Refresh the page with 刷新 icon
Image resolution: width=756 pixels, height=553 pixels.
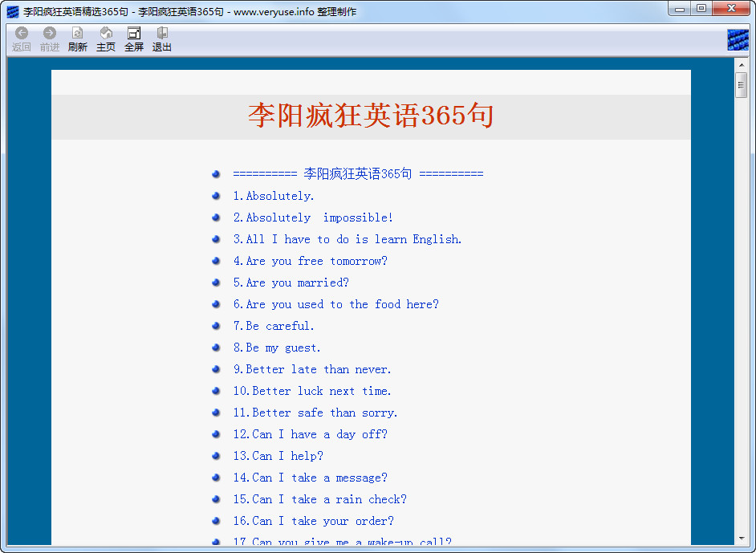[x=77, y=39]
